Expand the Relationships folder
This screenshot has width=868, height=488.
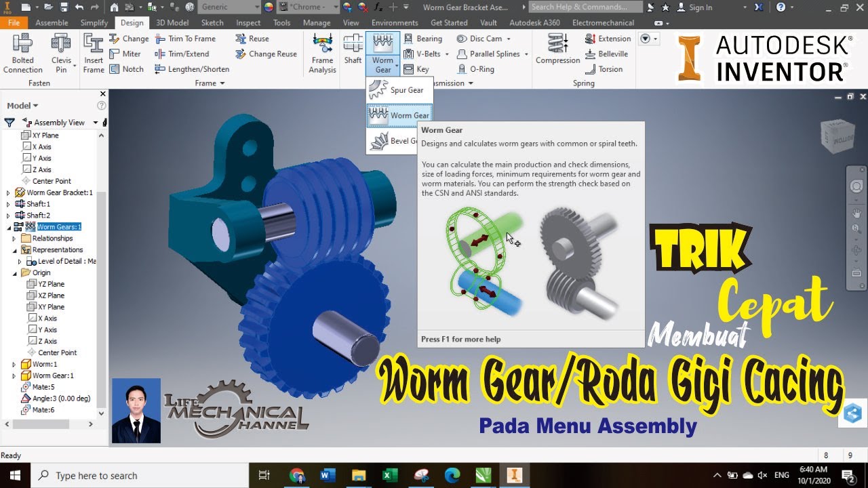tap(14, 239)
